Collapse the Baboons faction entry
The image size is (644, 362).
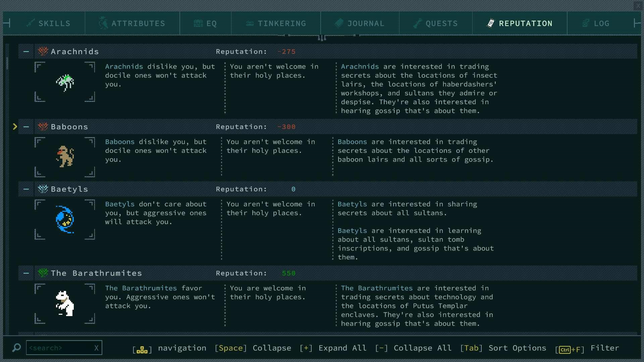(26, 127)
